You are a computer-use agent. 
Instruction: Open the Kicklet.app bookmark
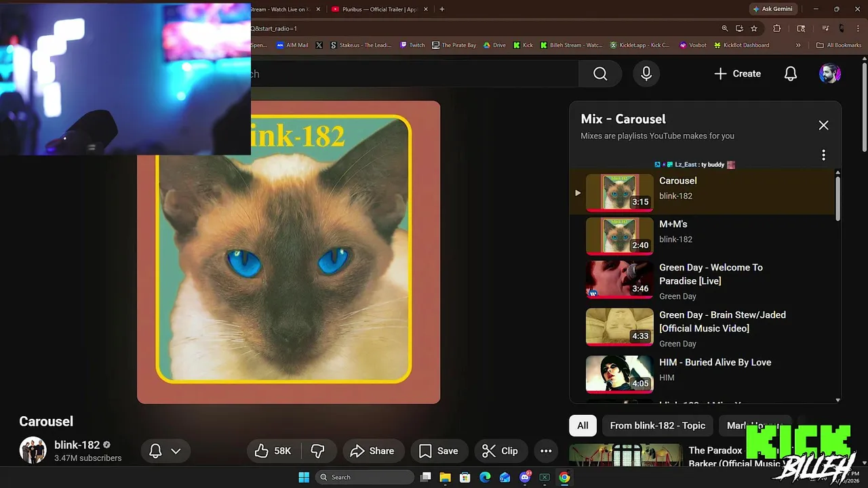click(x=639, y=45)
